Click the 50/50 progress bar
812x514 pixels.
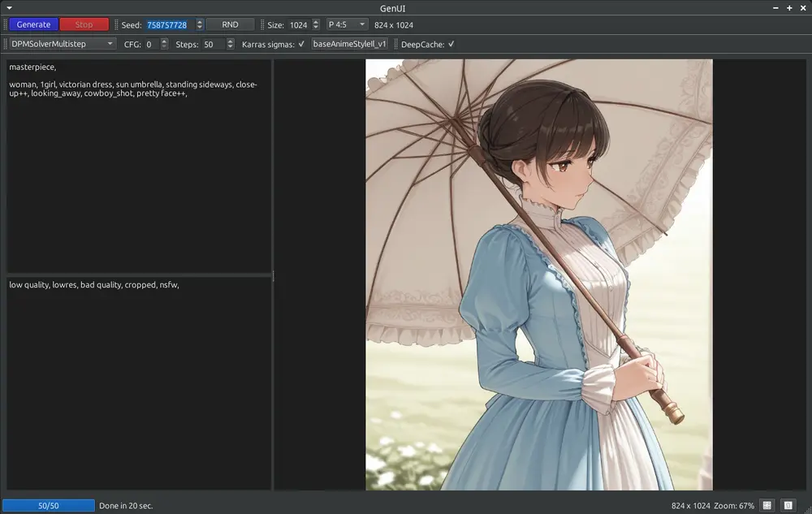coord(49,505)
